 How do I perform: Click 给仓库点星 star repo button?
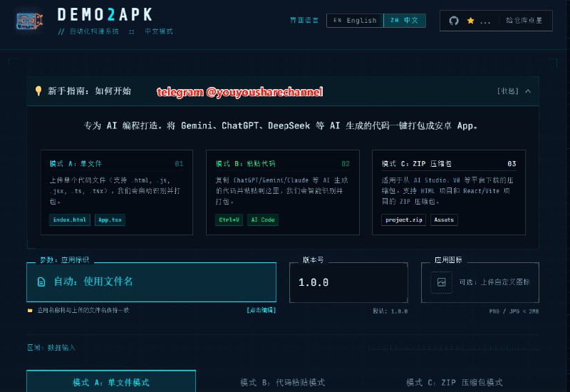(x=524, y=21)
